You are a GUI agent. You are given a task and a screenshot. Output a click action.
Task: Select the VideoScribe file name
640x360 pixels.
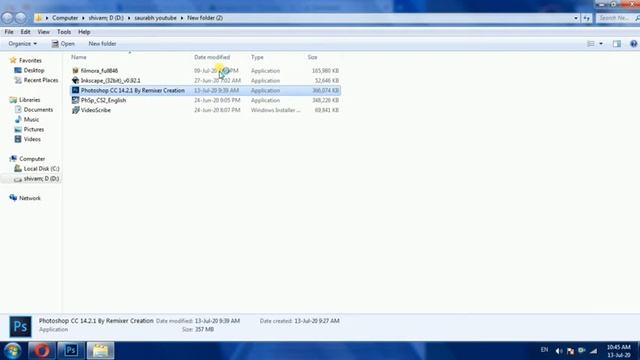click(96, 110)
